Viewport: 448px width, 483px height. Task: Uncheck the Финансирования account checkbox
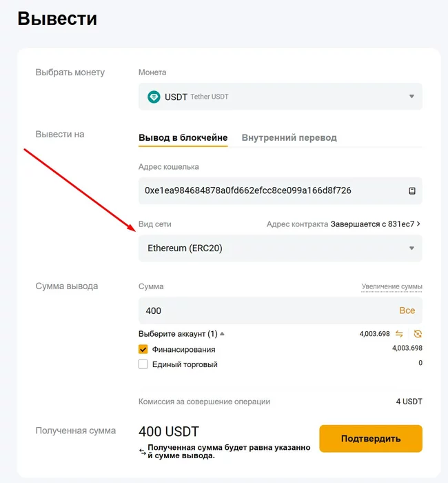(x=143, y=349)
